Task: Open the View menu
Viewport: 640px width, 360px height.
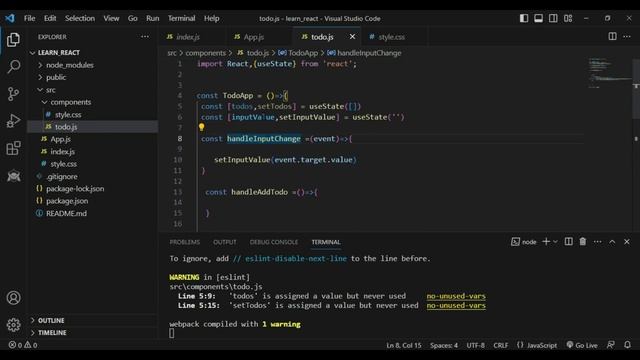Action: pos(111,18)
